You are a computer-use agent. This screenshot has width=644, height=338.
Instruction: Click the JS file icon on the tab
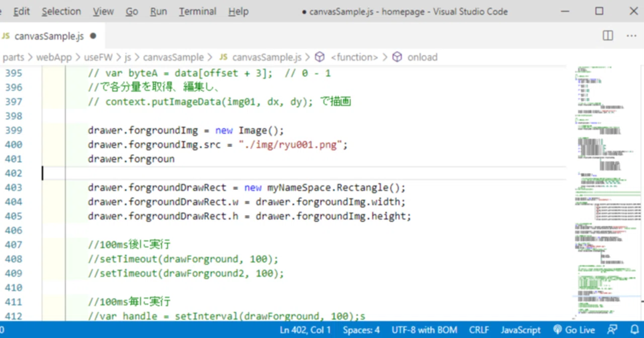[x=6, y=36]
